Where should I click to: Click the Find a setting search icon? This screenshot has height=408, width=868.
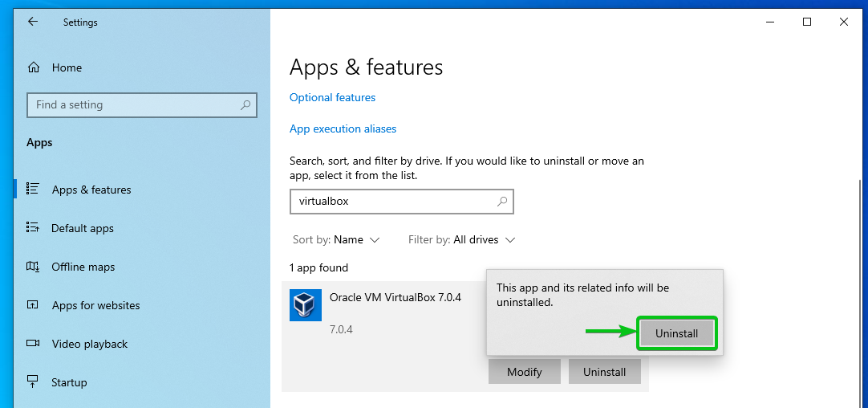tap(245, 104)
